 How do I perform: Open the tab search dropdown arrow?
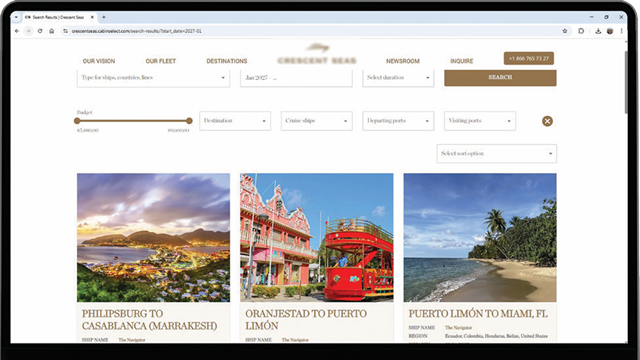tap(16, 17)
